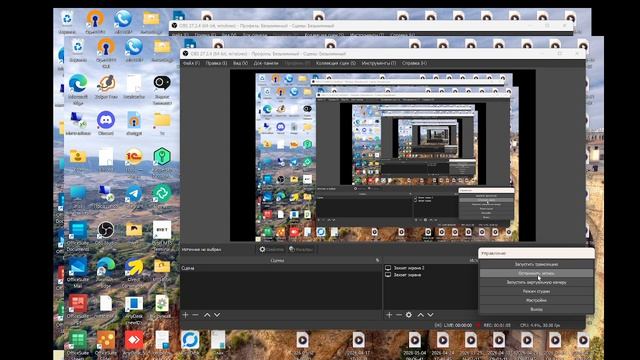Image resolution: width=640 pixels, height=360 pixels.
Task: Select the 'Захват экрана' source without number
Action: pos(403,275)
